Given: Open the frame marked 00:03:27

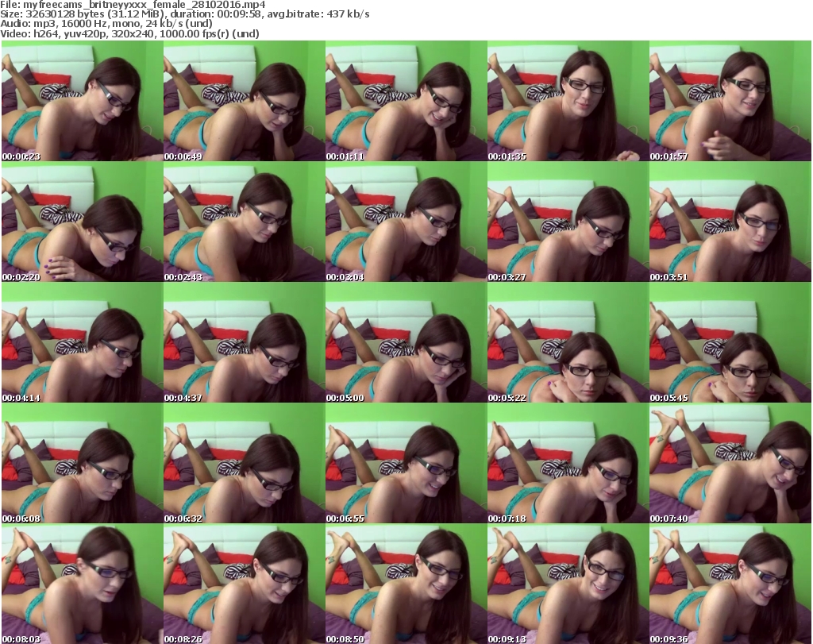Looking at the screenshot, I should click(x=568, y=222).
